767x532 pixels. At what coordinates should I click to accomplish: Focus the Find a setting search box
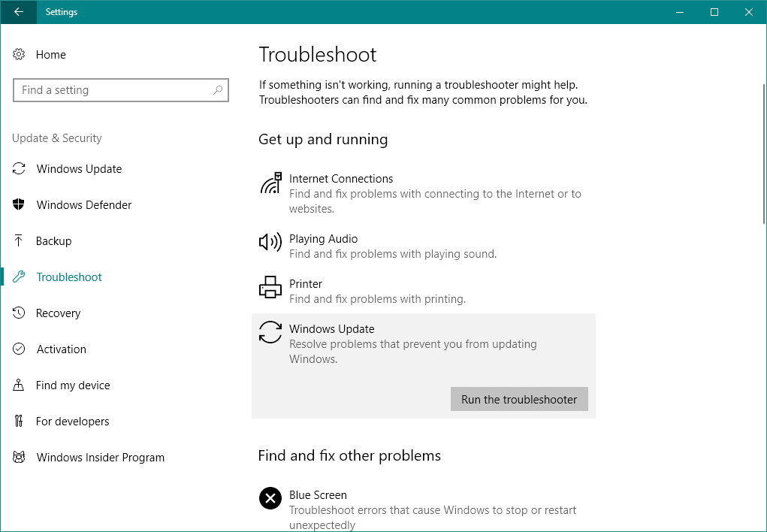(x=121, y=90)
